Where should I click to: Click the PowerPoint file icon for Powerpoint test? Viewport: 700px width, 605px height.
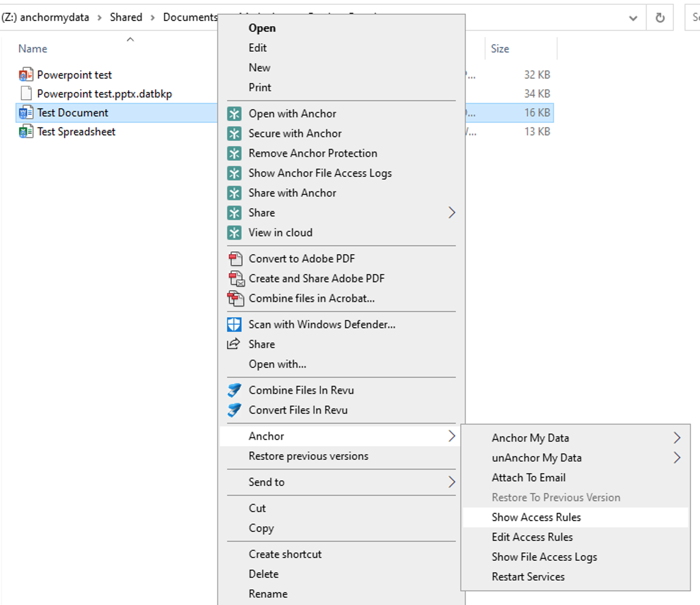click(26, 74)
